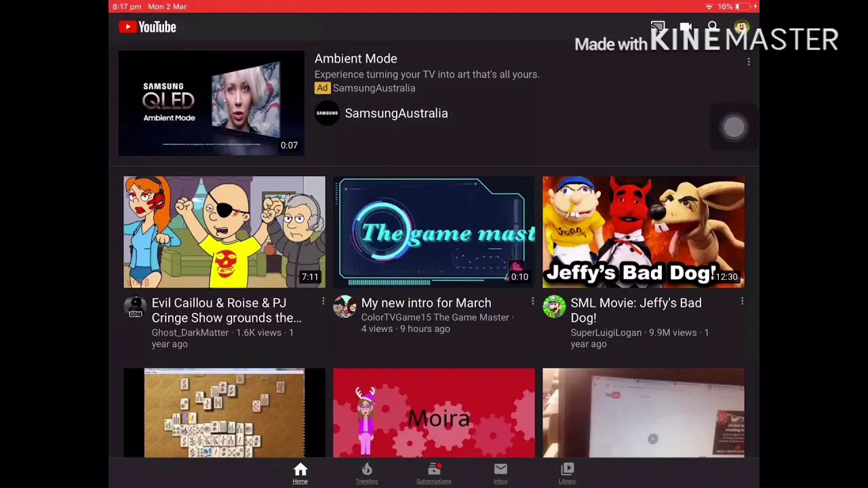Open the SamsungAustralia channel name link
This screenshot has height=488, width=868.
[396, 113]
